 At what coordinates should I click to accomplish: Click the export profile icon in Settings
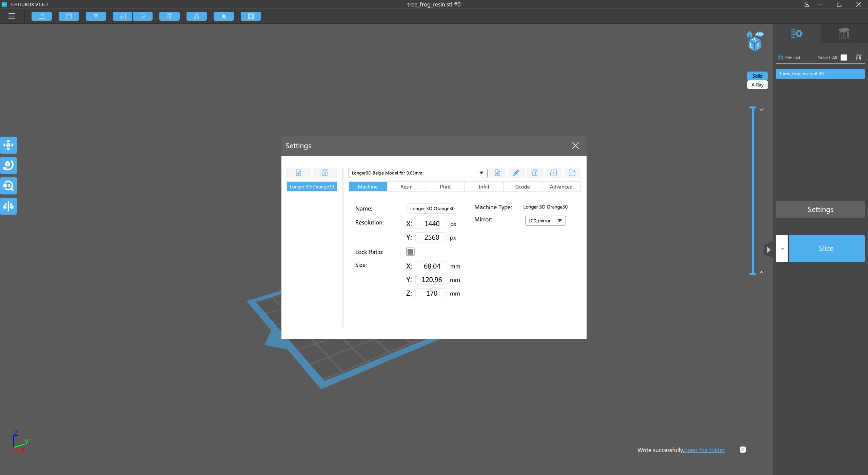[572, 173]
